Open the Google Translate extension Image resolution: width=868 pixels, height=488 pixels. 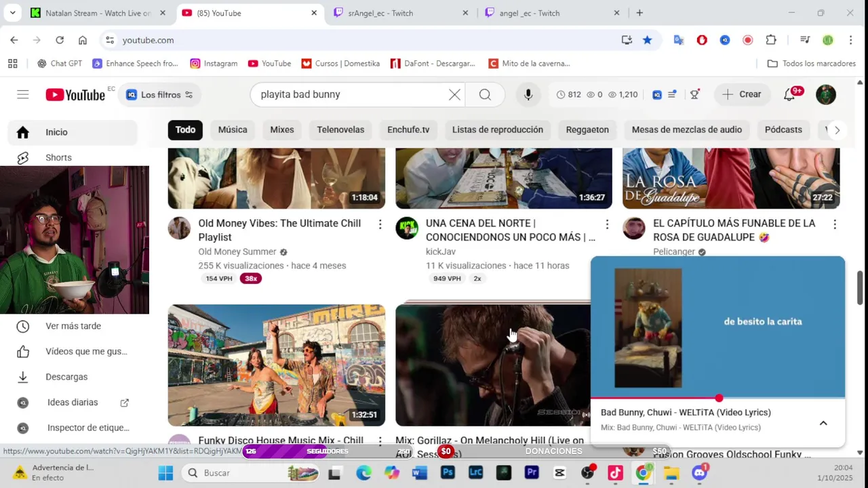coord(678,40)
